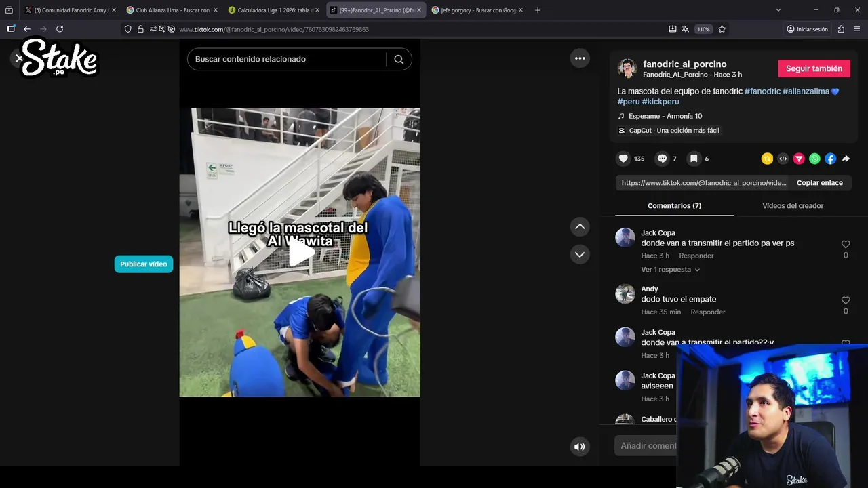Viewport: 868px width, 488px height.
Task: Open browser extensions puzzle icon
Action: pyautogui.click(x=841, y=29)
